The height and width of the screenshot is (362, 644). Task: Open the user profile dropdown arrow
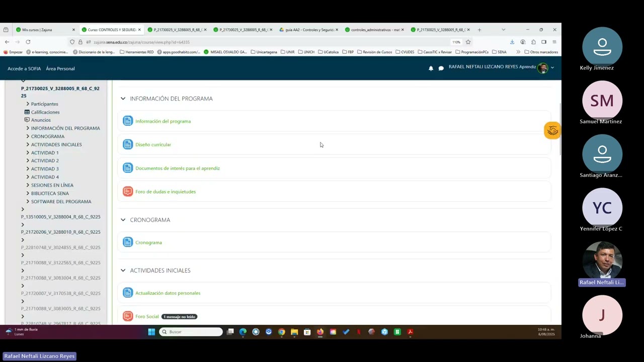(552, 67)
